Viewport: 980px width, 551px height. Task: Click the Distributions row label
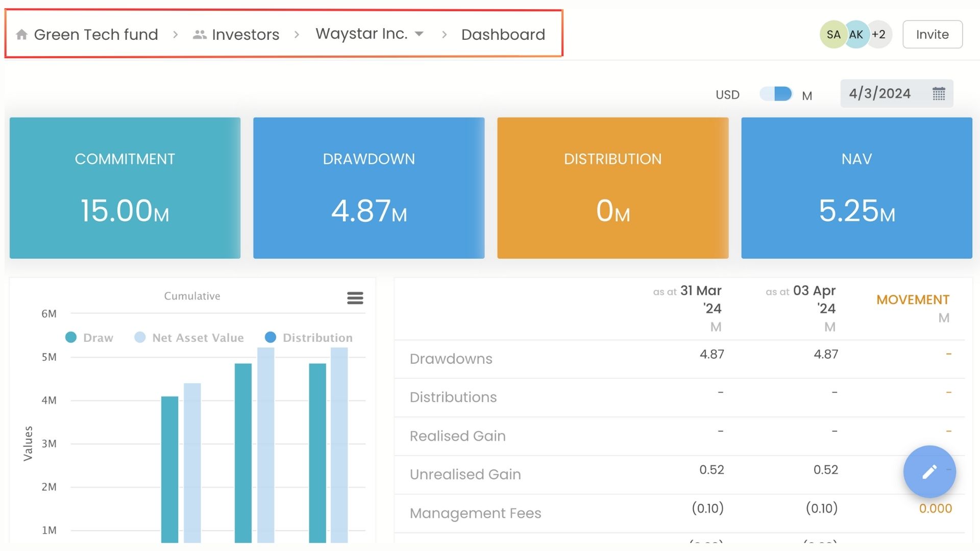[x=453, y=397]
